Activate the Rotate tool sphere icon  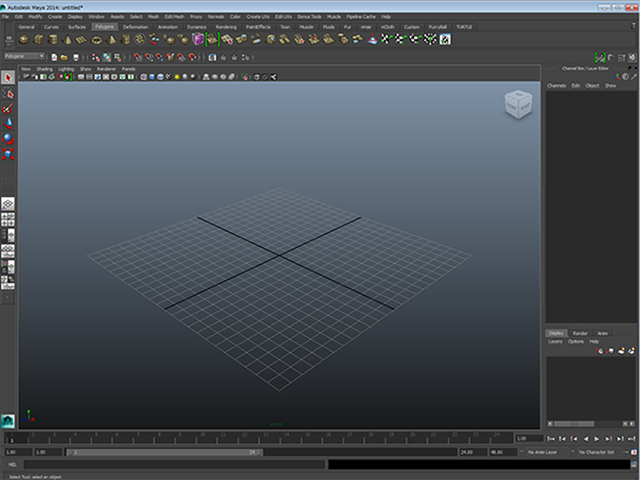(8, 139)
